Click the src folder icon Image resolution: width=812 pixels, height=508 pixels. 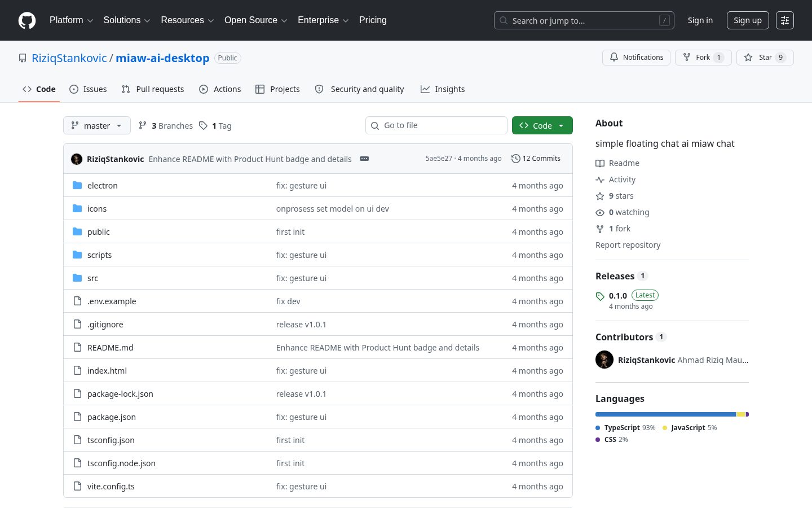coord(77,278)
